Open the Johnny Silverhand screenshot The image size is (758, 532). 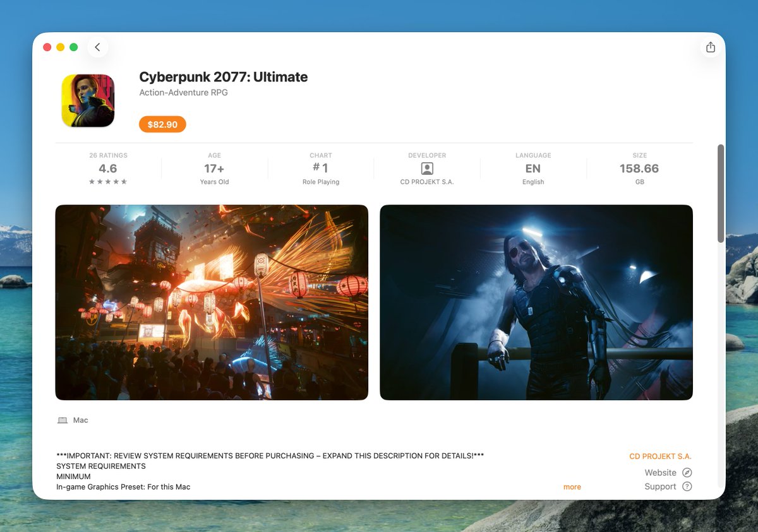(x=536, y=302)
